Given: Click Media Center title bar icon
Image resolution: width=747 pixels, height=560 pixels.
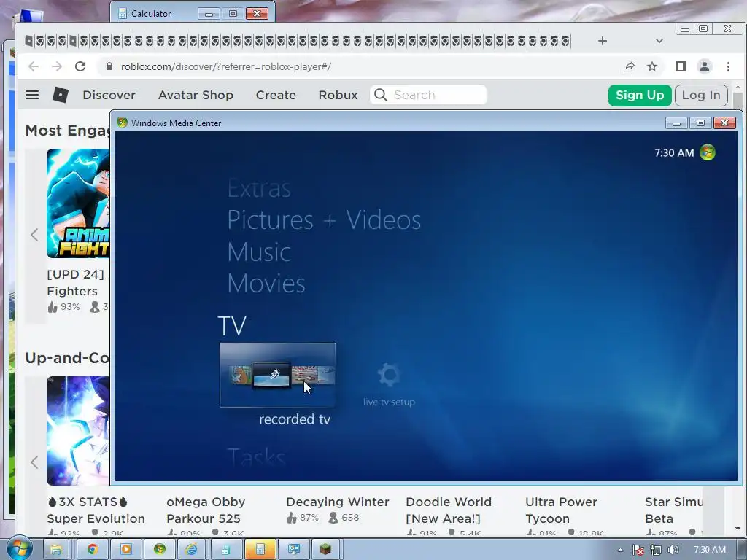Looking at the screenshot, I should pos(122,122).
